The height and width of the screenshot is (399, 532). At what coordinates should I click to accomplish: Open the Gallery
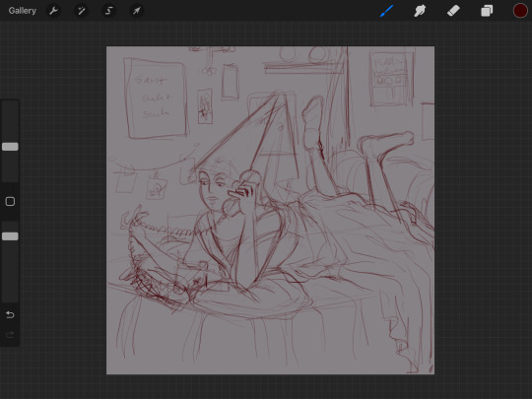pyautogui.click(x=23, y=11)
